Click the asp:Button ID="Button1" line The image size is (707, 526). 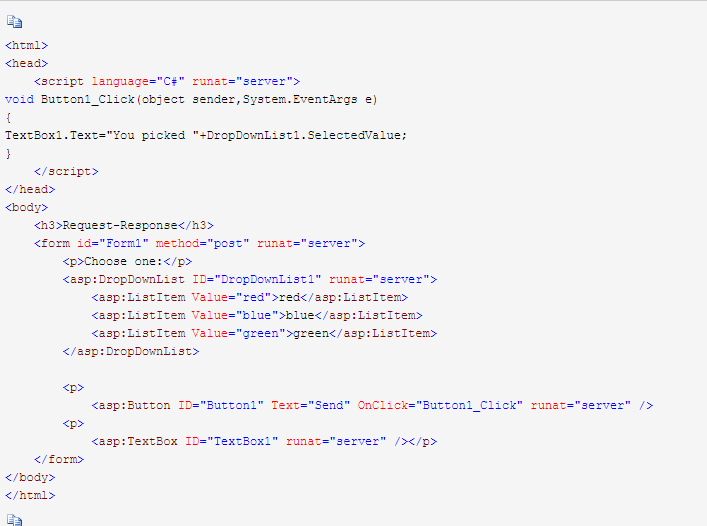[372, 406]
